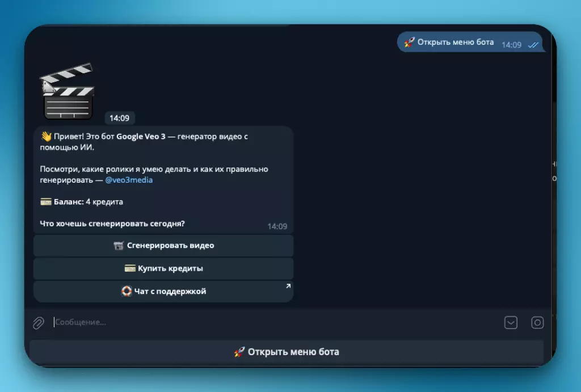Select the sent 'Открыть меню бота' message bubble

470,42
